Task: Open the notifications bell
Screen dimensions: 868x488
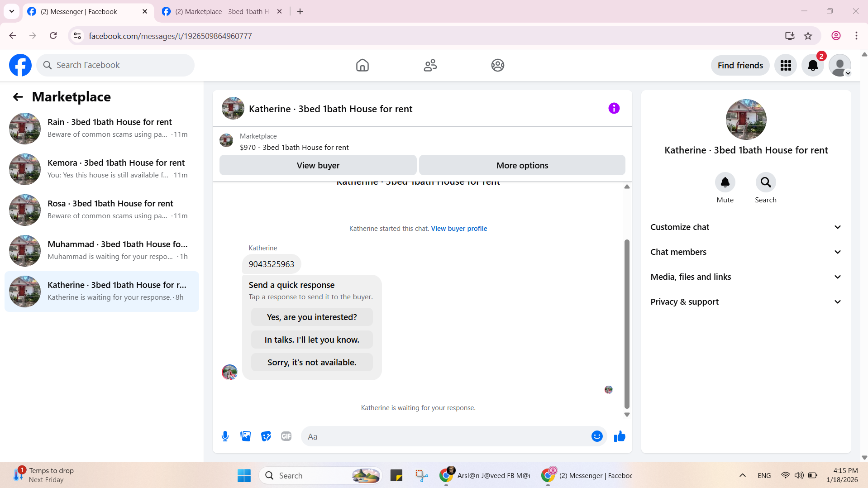Action: tap(813, 65)
